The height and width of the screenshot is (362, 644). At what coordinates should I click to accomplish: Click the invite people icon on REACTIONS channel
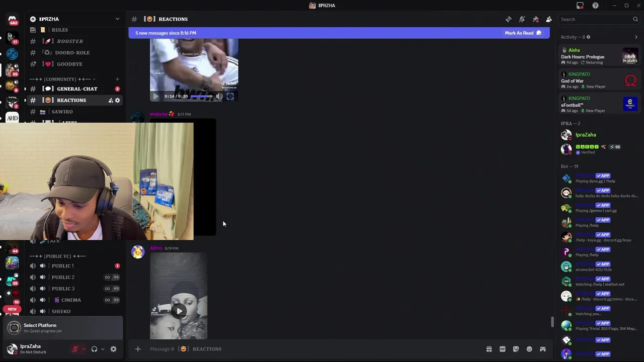[x=111, y=101]
